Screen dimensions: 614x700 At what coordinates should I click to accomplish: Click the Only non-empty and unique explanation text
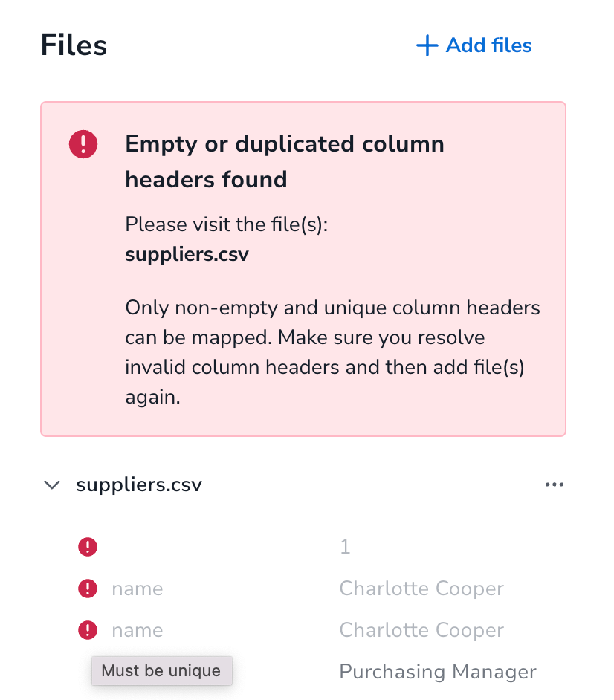click(332, 352)
